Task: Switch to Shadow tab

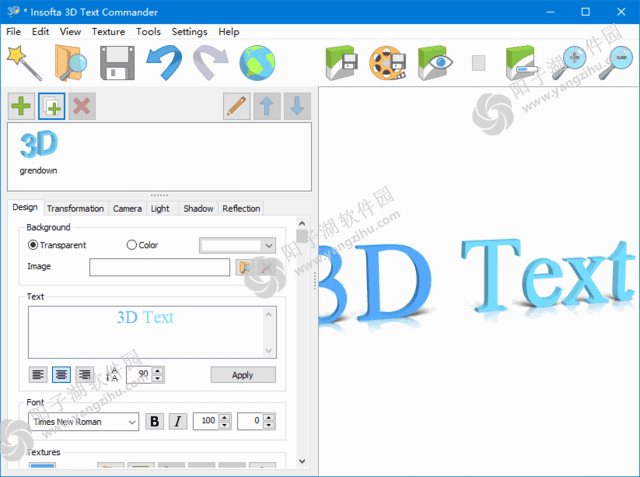Action: pos(198,209)
